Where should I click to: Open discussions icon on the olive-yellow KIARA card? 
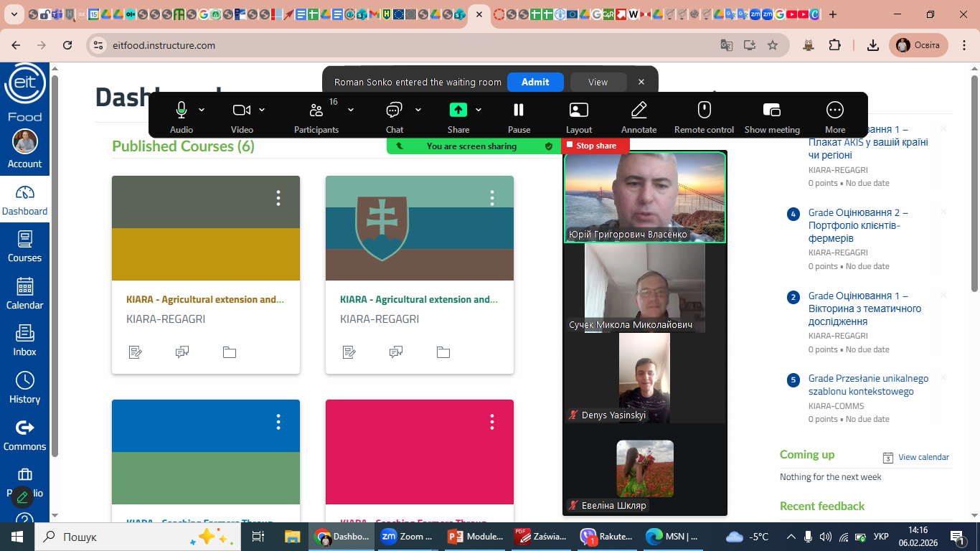click(182, 352)
